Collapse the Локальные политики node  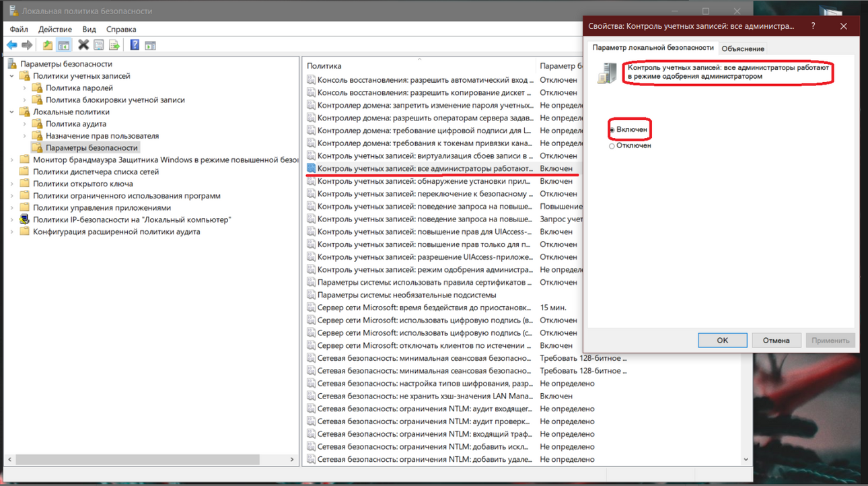12,112
